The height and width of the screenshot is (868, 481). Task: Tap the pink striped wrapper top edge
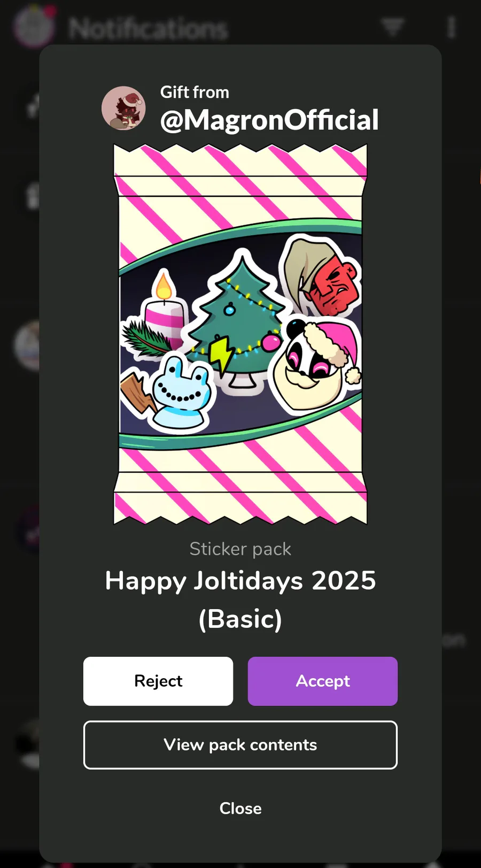tap(241, 160)
